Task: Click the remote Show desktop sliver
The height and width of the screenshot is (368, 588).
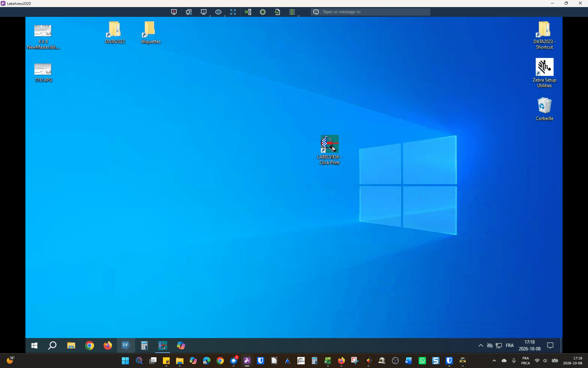Action: point(561,346)
